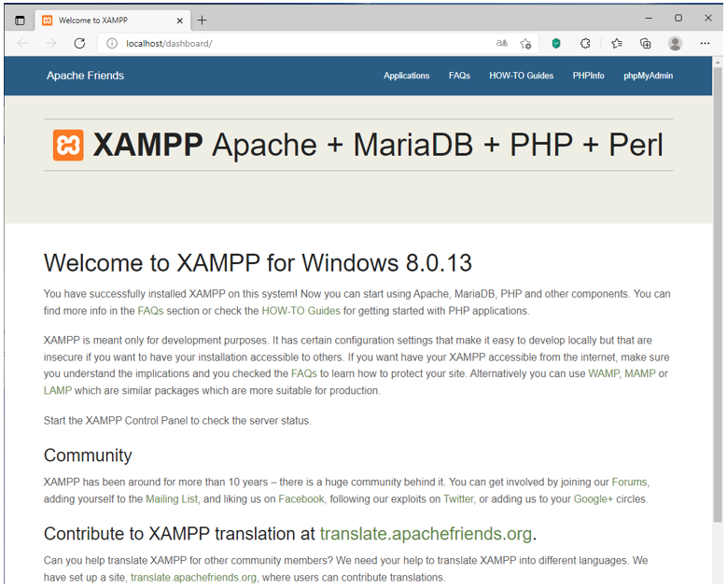View site information icon in address bar

click(x=112, y=44)
